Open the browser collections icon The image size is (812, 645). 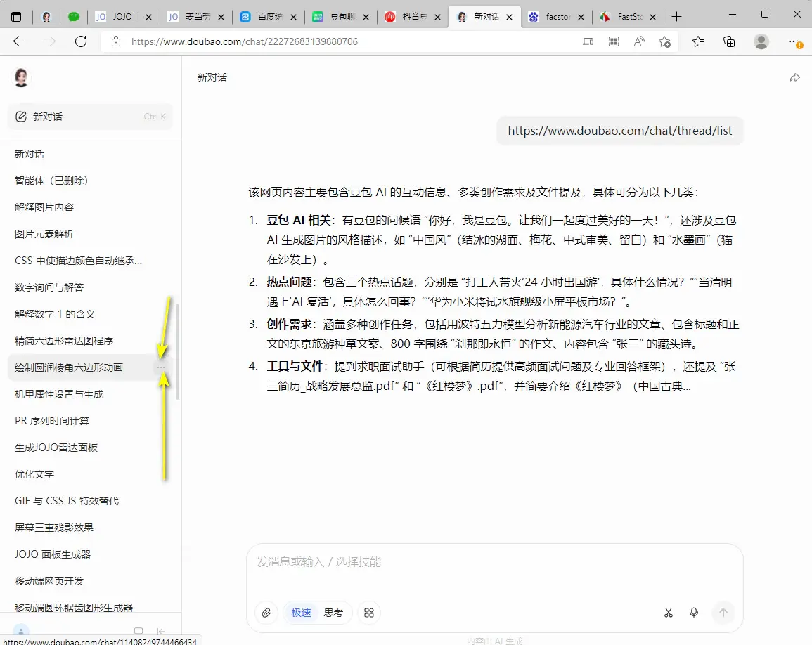point(729,41)
